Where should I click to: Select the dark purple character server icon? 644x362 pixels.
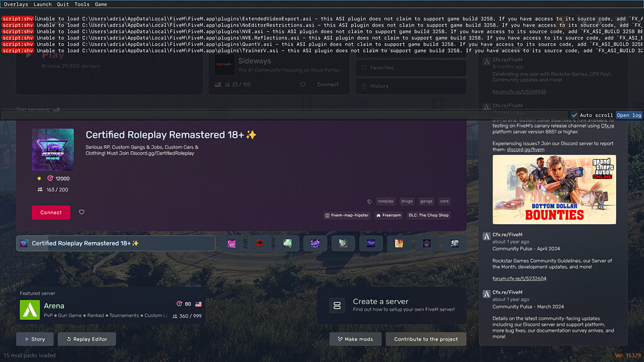(427, 243)
